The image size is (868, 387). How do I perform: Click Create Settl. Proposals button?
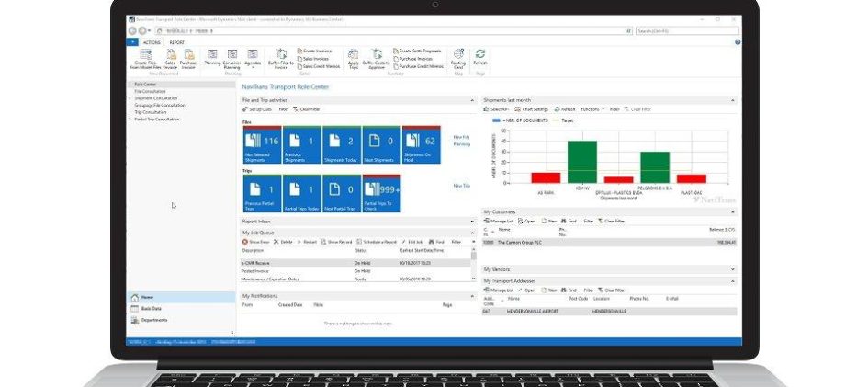click(x=417, y=51)
